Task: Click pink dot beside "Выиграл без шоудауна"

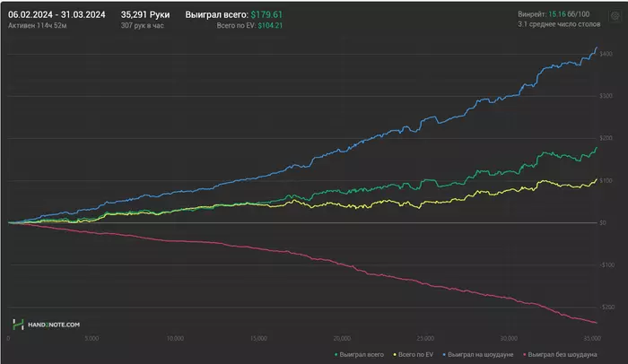Action: (526, 355)
